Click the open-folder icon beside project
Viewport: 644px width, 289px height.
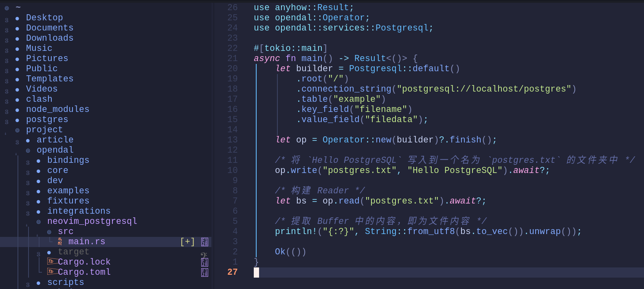click(x=18, y=130)
